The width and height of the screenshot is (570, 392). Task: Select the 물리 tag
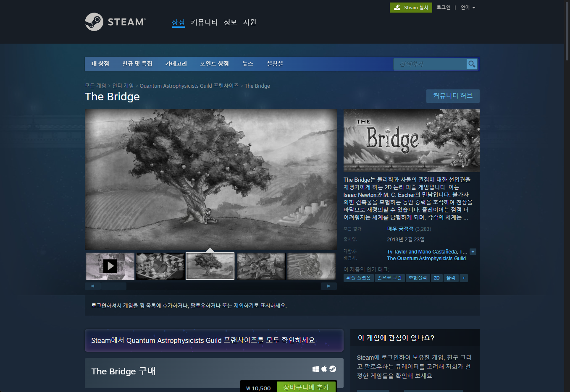coord(451,278)
